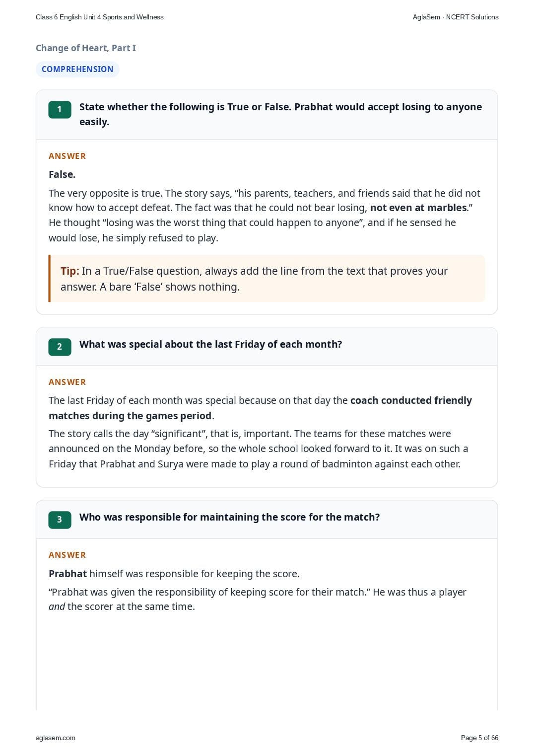
Task: Click the 'State whether the following is True' question
Action: coord(280,114)
